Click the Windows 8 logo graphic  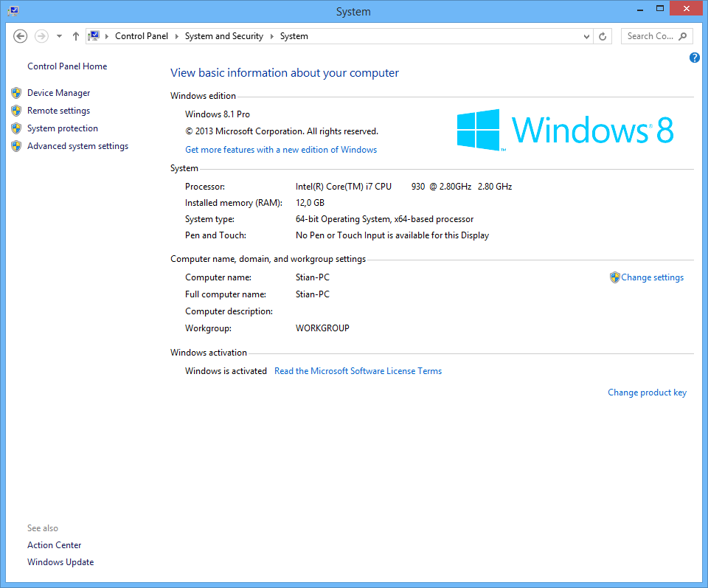(565, 130)
